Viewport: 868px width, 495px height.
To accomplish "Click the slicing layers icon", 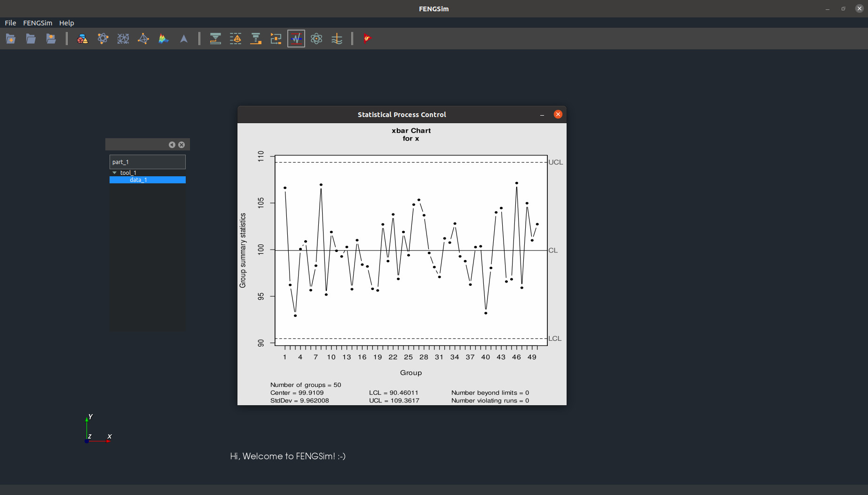I will tap(236, 39).
